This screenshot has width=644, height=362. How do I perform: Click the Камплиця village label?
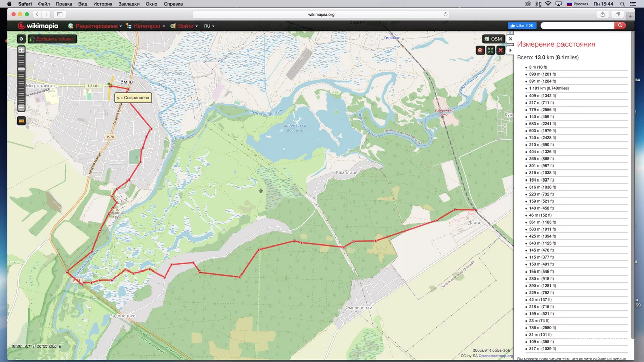pyautogui.click(x=347, y=172)
